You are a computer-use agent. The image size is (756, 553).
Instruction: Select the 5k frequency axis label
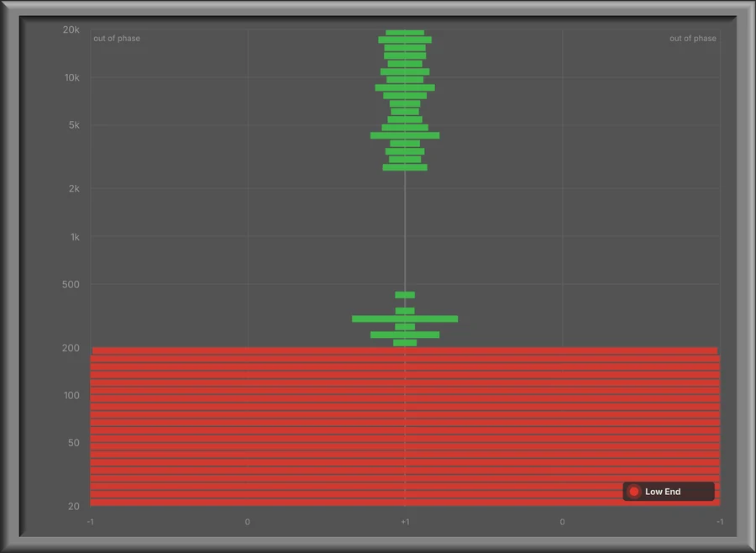pyautogui.click(x=74, y=125)
